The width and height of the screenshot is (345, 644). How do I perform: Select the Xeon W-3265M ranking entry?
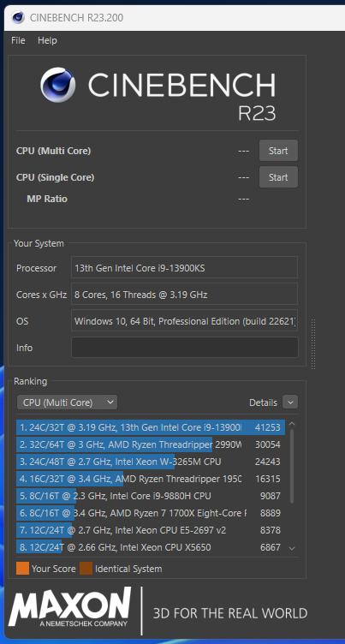tap(151, 462)
